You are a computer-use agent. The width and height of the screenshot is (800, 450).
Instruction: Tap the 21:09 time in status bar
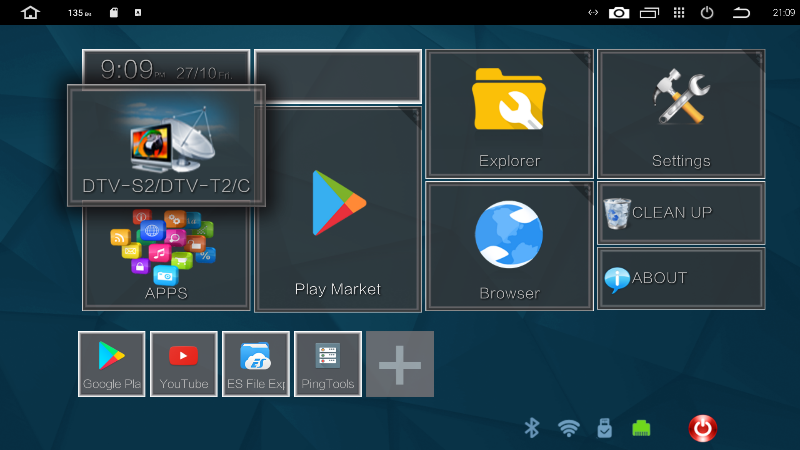click(x=784, y=13)
